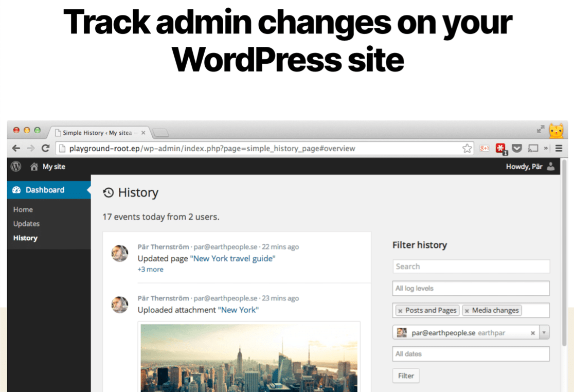Image resolution: width=574 pixels, height=392 pixels.
Task: Click avatar beside Updated page event
Action: [120, 253]
